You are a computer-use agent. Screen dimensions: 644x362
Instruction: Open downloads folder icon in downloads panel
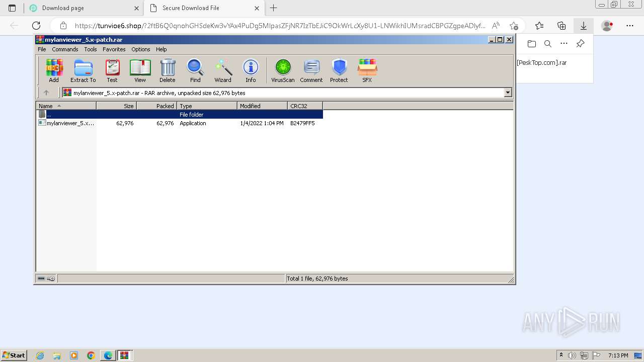pyautogui.click(x=532, y=44)
